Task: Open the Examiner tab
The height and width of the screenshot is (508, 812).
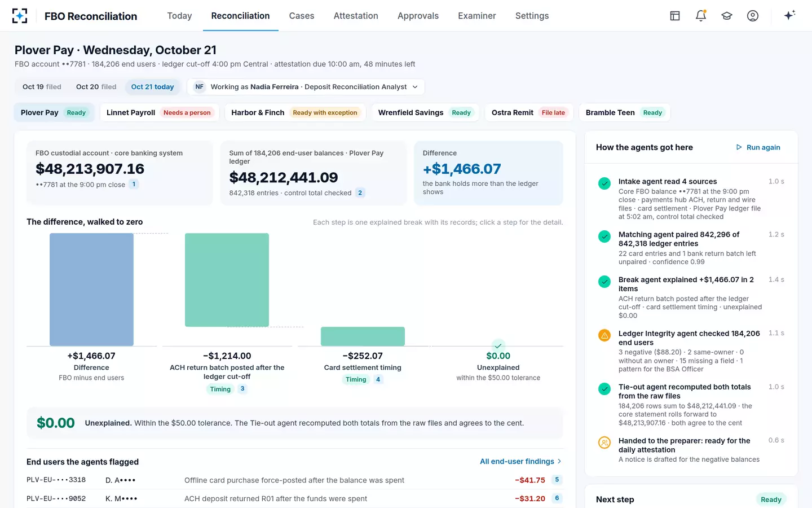Action: coord(477,16)
